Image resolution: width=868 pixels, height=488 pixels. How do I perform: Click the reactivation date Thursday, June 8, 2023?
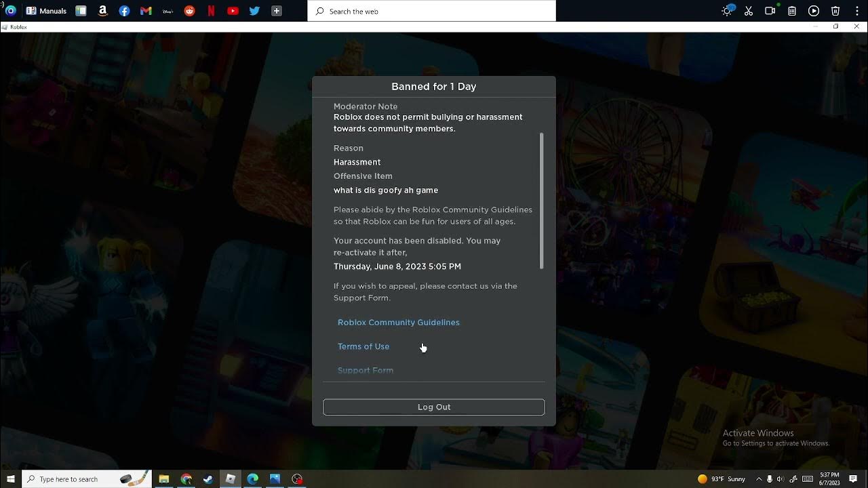[397, 266]
